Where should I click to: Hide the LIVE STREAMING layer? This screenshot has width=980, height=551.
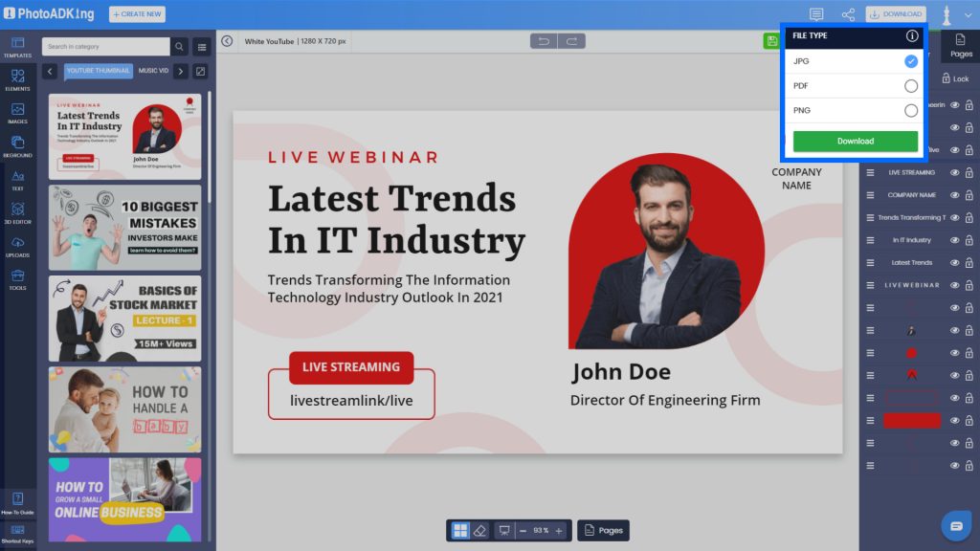[x=954, y=172]
